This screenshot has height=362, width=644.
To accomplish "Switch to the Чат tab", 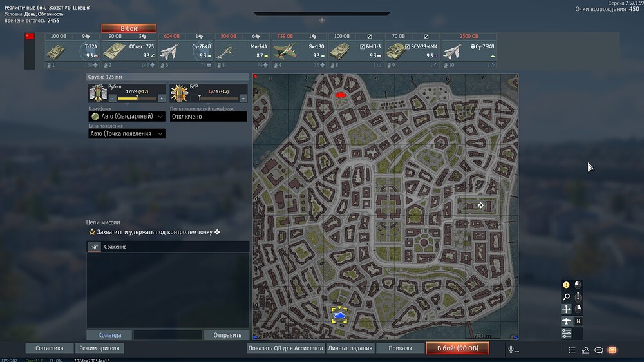I will click(94, 247).
